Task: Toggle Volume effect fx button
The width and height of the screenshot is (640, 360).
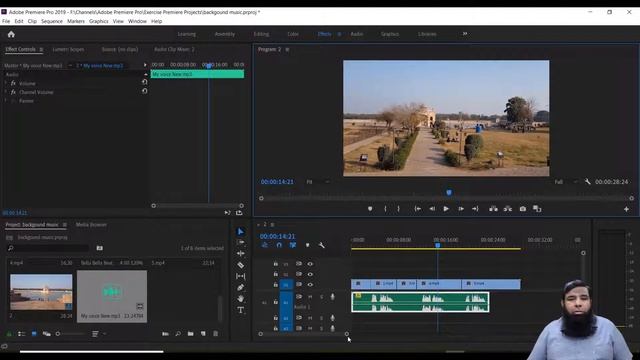Action: (13, 83)
